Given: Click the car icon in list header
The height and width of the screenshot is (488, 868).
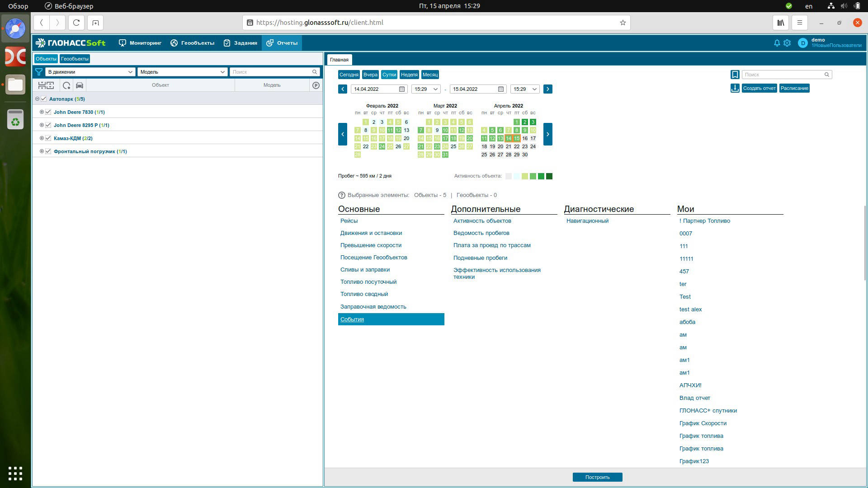Looking at the screenshot, I should click(x=80, y=85).
